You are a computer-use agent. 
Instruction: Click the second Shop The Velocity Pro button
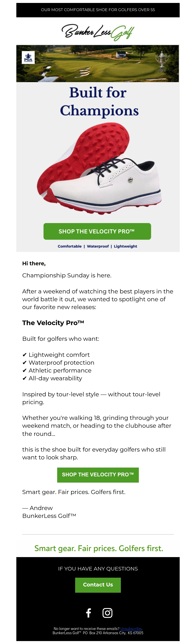coord(98,475)
